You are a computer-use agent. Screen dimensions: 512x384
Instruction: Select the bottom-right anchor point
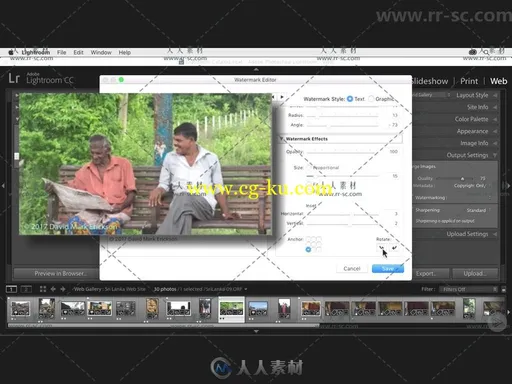coord(319,250)
